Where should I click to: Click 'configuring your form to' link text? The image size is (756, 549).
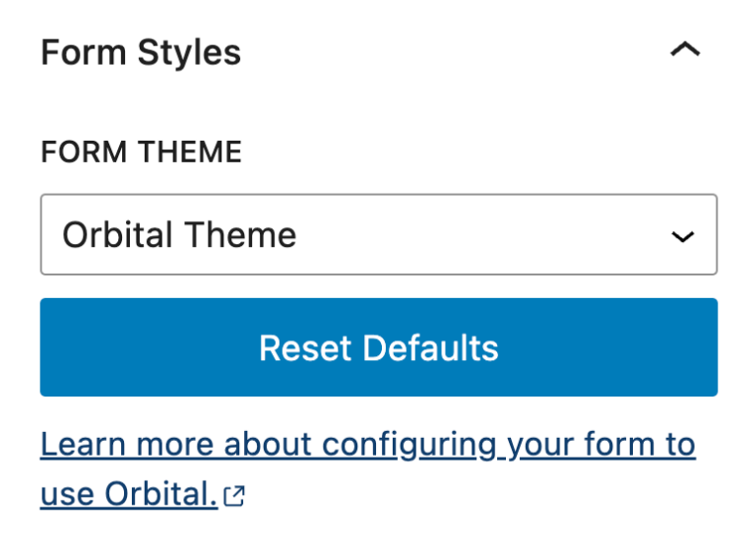(508, 444)
